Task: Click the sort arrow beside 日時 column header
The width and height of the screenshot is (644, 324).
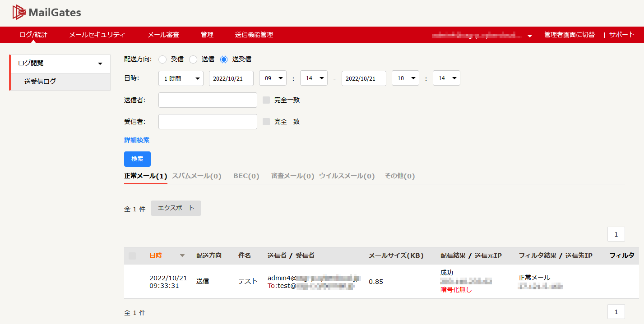Action: click(182, 256)
